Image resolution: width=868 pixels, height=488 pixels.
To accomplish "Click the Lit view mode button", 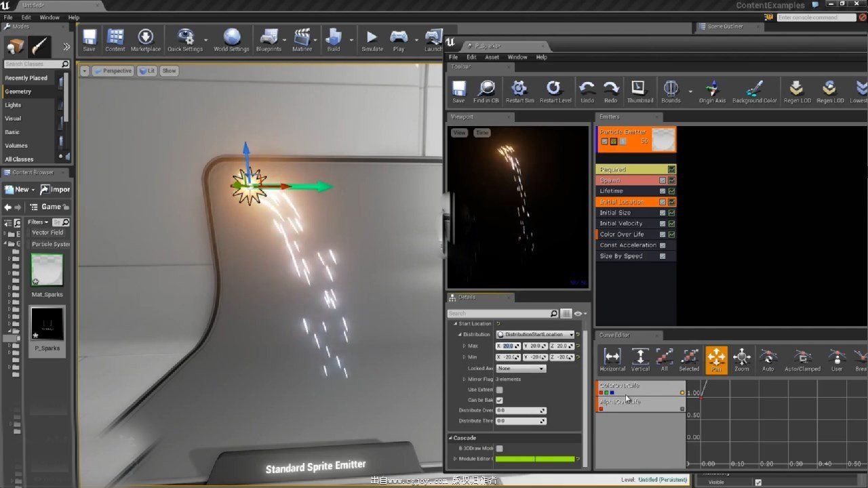I will pyautogui.click(x=146, y=70).
